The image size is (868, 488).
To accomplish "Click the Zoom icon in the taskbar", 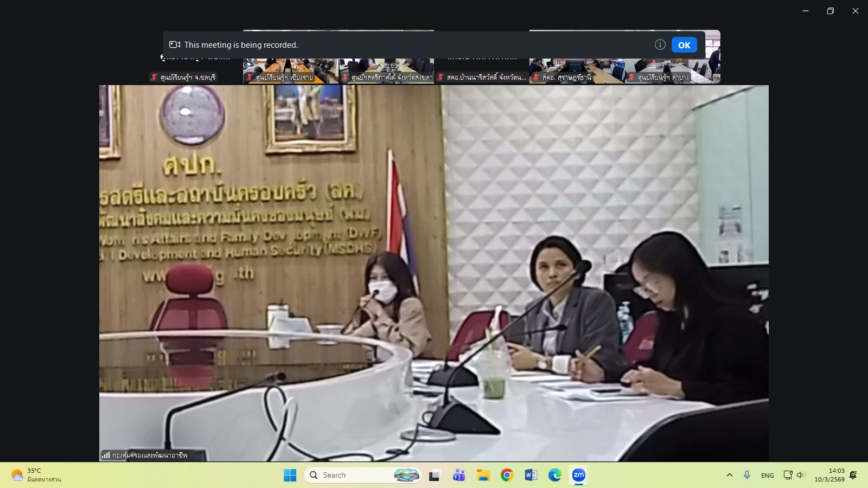I will pos(578,476).
